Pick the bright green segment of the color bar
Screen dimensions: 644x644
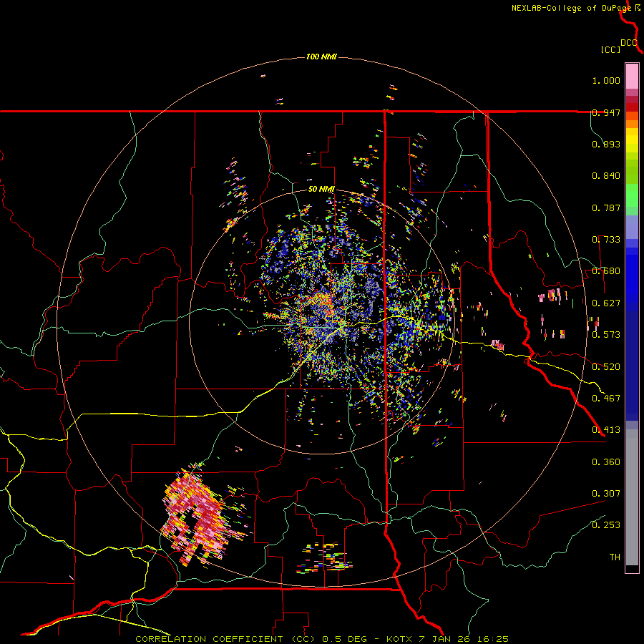(x=632, y=195)
